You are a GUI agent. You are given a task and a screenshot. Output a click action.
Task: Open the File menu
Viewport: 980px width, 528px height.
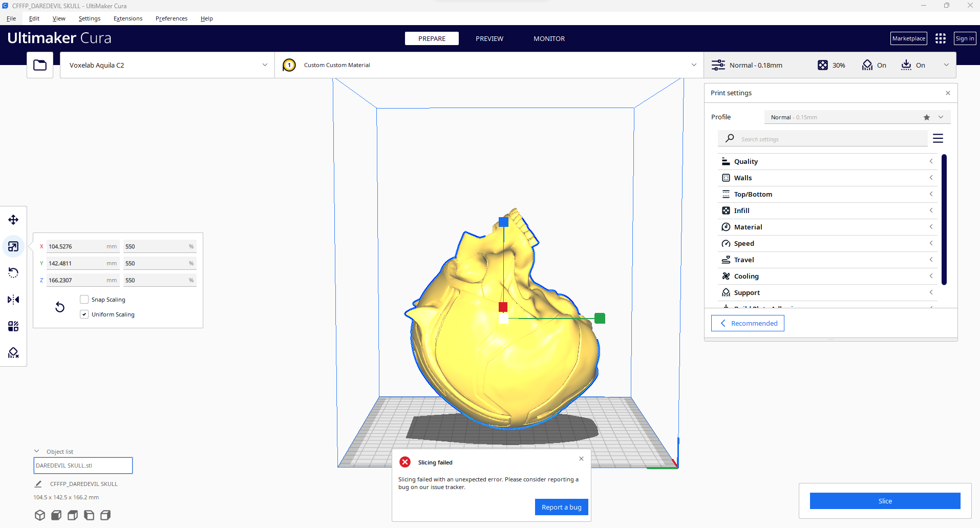11,18
